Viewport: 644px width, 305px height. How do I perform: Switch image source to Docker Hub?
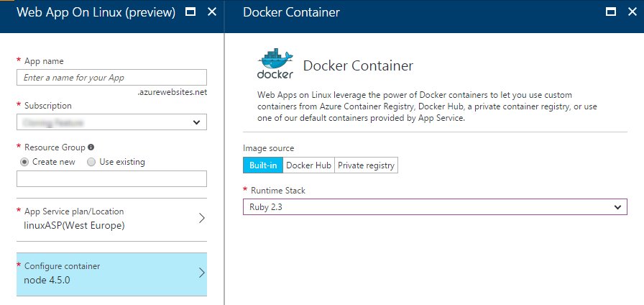[308, 165]
